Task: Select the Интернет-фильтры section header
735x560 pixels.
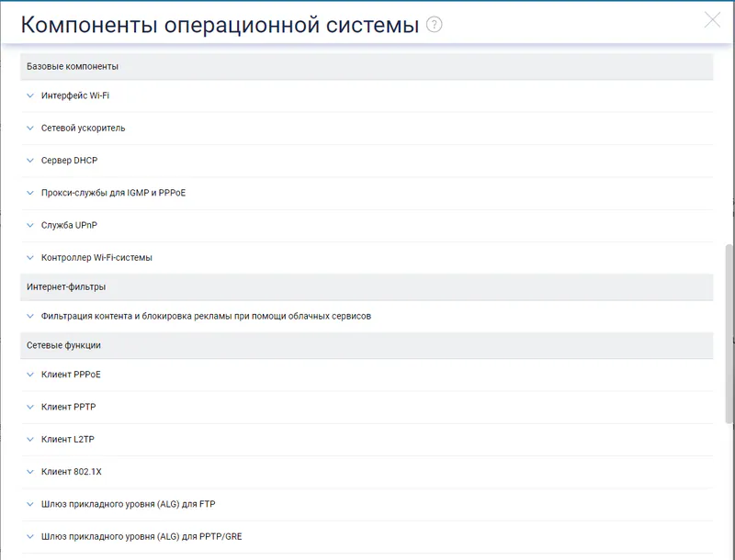Action: (367, 287)
